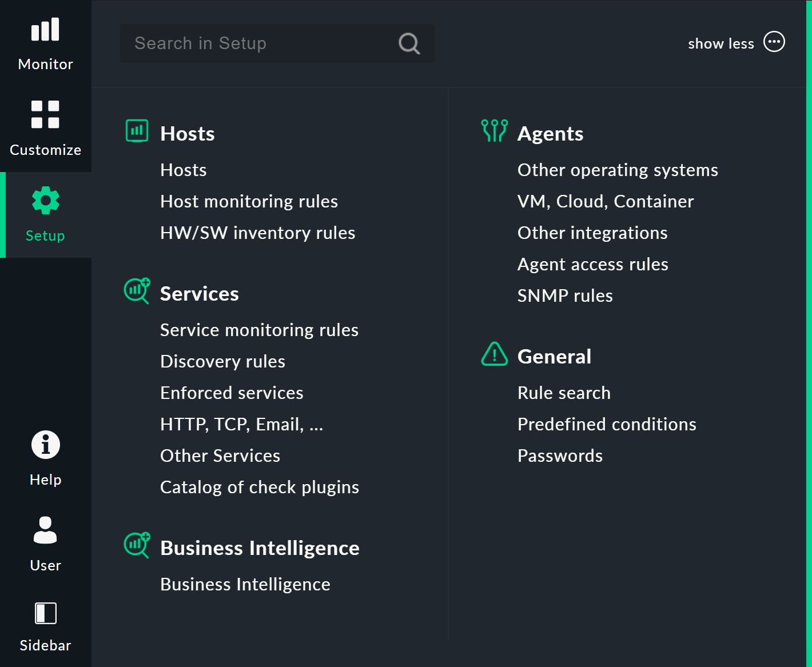Click the Customize menu label

click(x=46, y=150)
